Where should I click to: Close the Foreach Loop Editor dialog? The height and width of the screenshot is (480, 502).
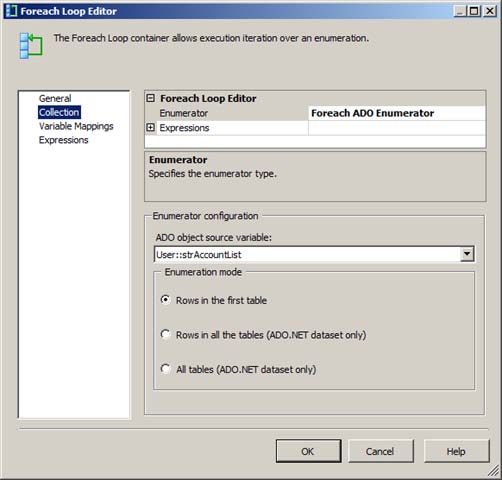[490, 11]
